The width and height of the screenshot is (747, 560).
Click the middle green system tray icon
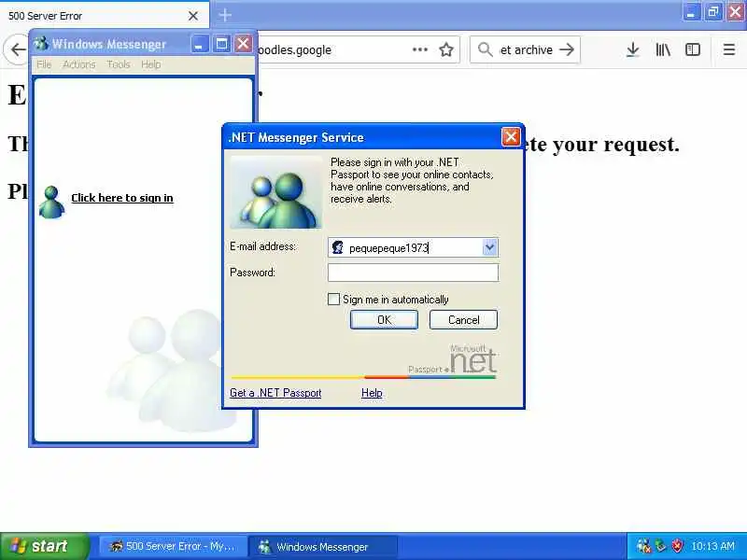660,546
